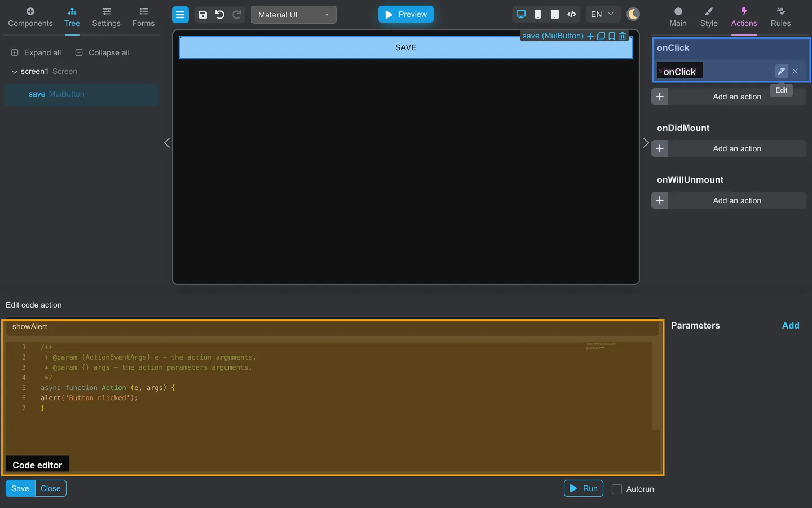Open the Tree tab
The width and height of the screenshot is (812, 508).
72,17
